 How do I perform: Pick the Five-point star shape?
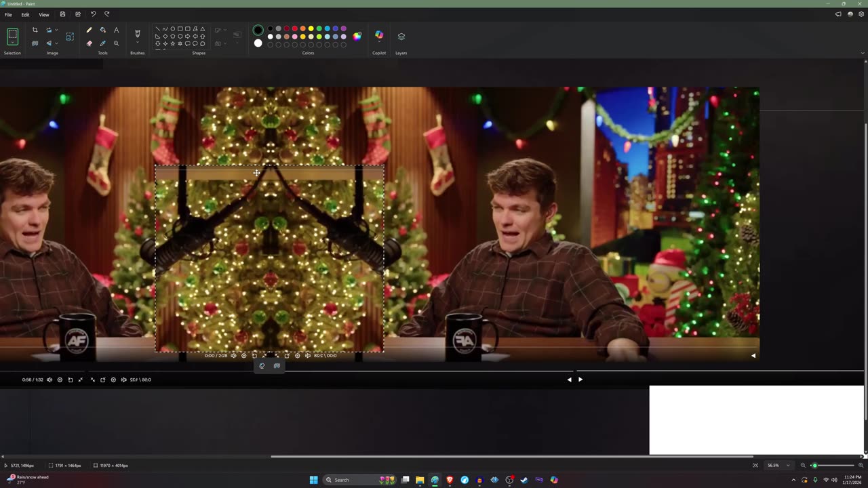172,43
